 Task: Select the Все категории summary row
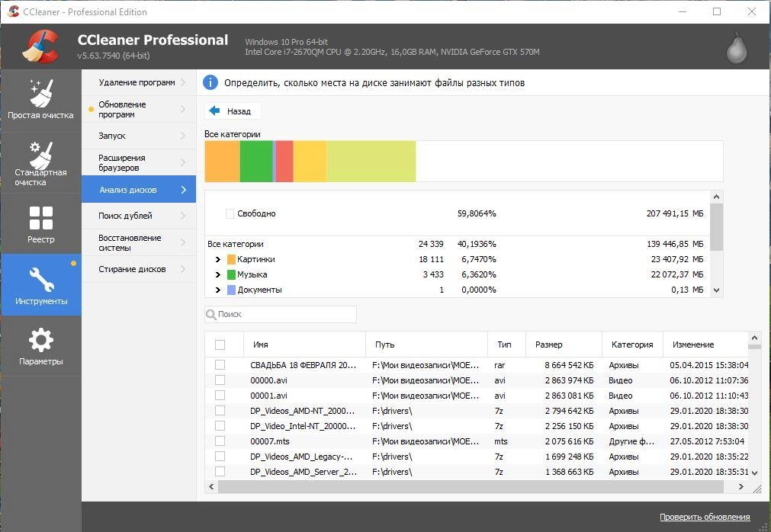pyautogui.click(x=457, y=244)
